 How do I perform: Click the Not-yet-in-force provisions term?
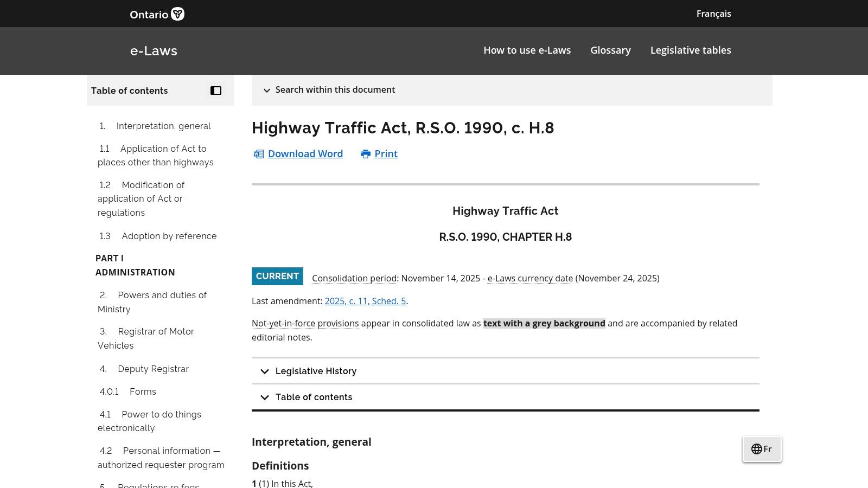[x=305, y=324]
